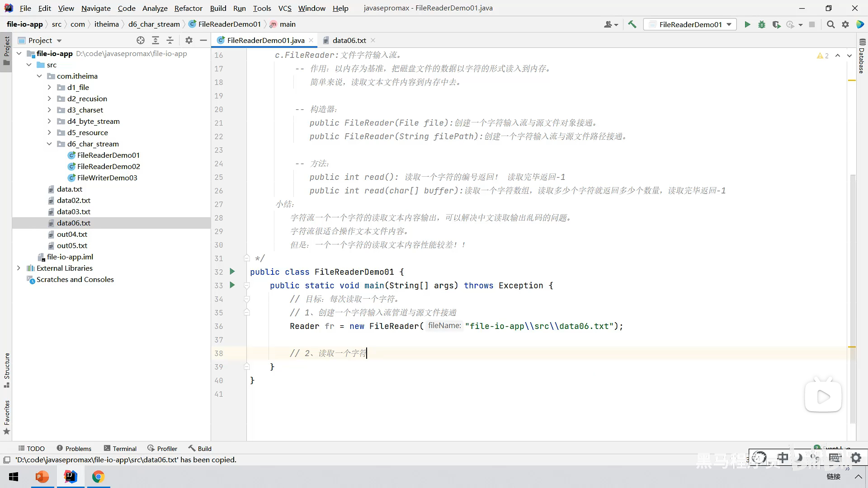Open Chrome from the Windows taskbar
Screen dimensions: 868x488
(x=98, y=477)
